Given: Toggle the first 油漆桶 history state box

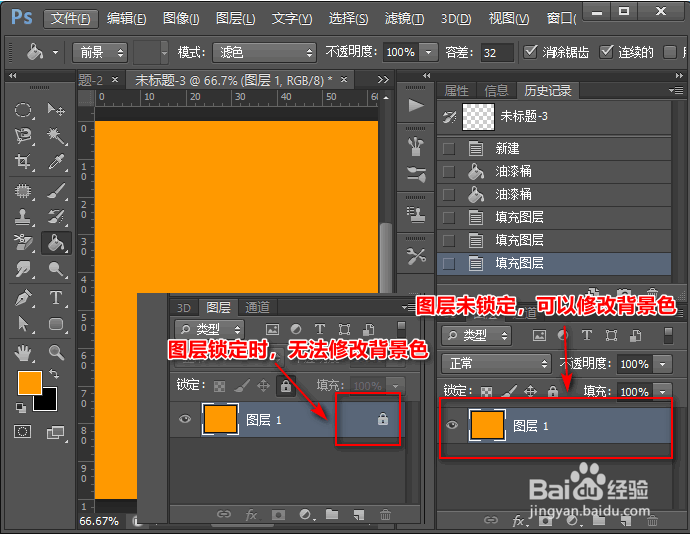Looking at the screenshot, I should pos(449,172).
